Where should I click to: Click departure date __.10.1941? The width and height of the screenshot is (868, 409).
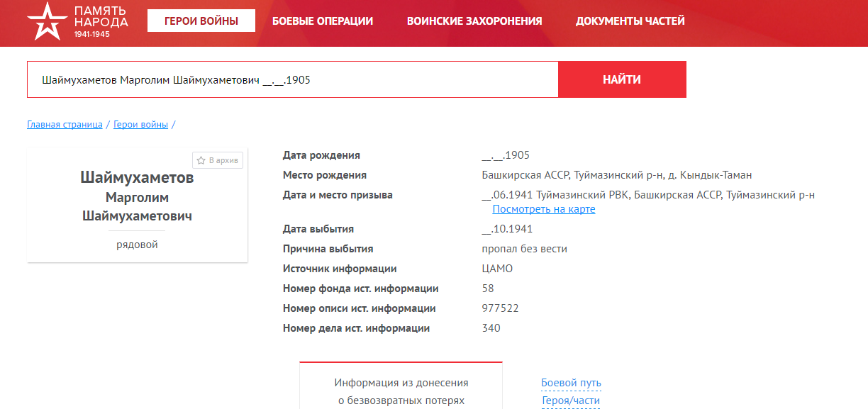click(x=507, y=229)
